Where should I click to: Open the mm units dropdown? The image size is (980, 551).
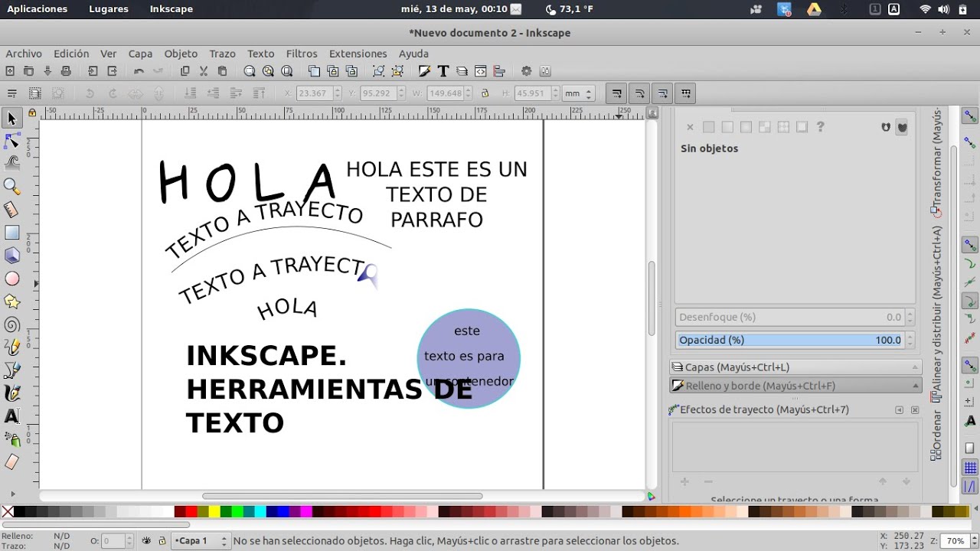[x=578, y=93]
